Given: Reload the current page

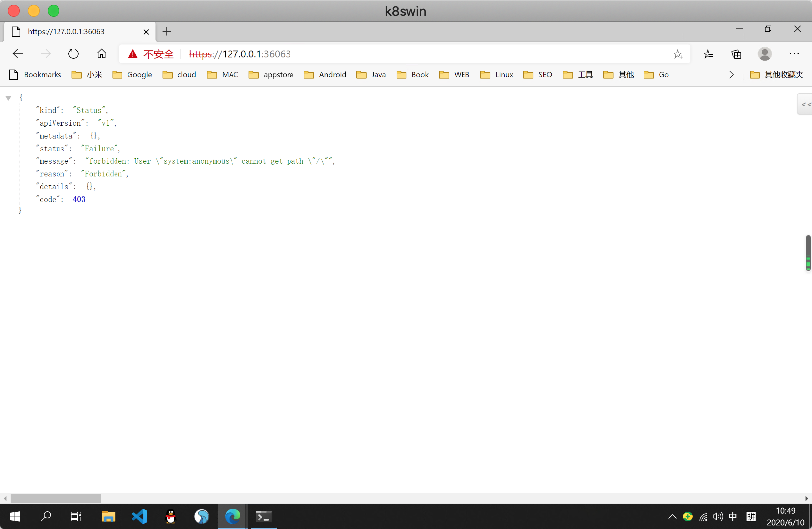Looking at the screenshot, I should (x=73, y=54).
